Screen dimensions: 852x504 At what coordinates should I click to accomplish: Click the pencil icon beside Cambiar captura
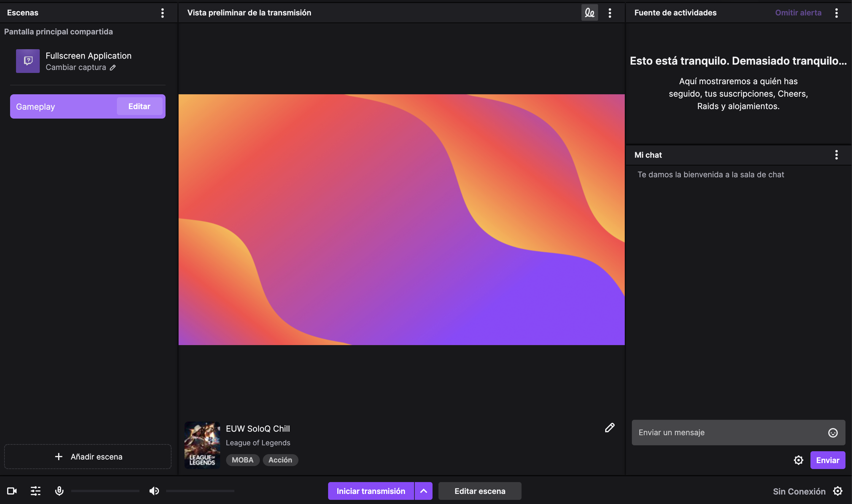(113, 68)
